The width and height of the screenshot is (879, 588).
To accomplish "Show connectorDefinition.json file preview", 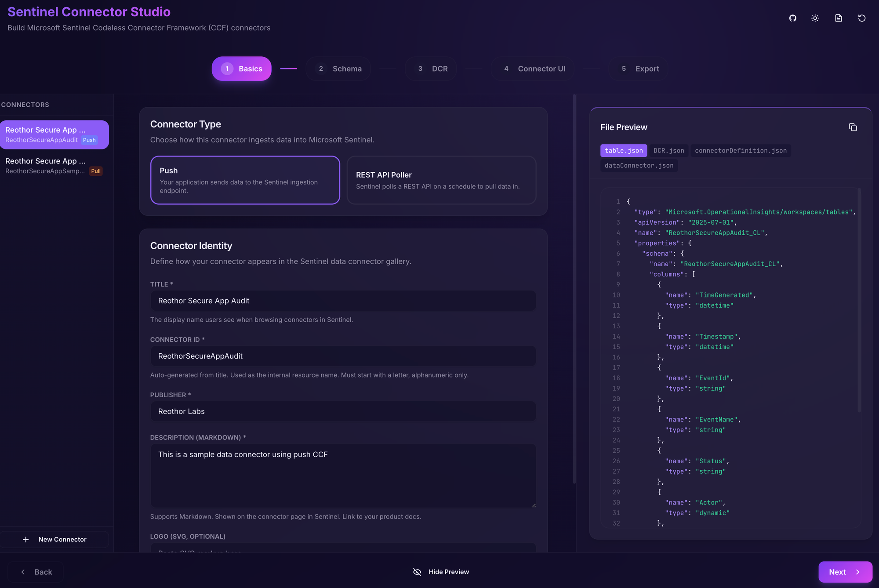I will coord(741,151).
